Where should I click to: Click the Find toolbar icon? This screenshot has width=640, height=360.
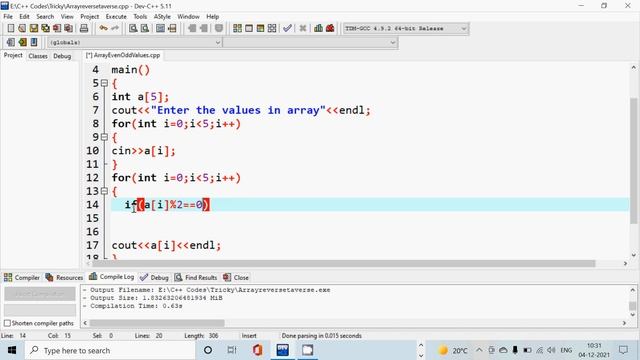pos(133,28)
